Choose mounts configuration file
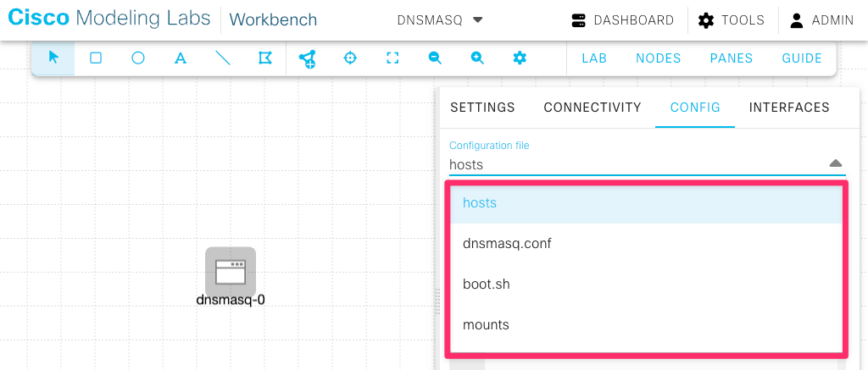The height and width of the screenshot is (370, 868). [x=647, y=324]
